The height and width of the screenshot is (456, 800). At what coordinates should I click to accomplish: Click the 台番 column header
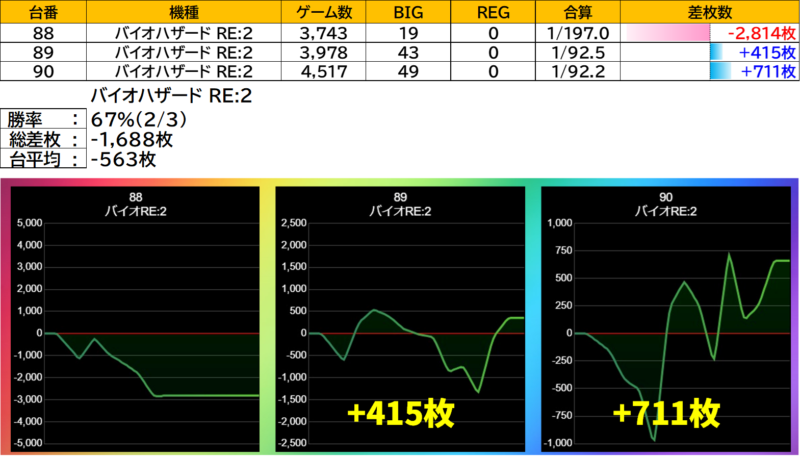coord(43,12)
